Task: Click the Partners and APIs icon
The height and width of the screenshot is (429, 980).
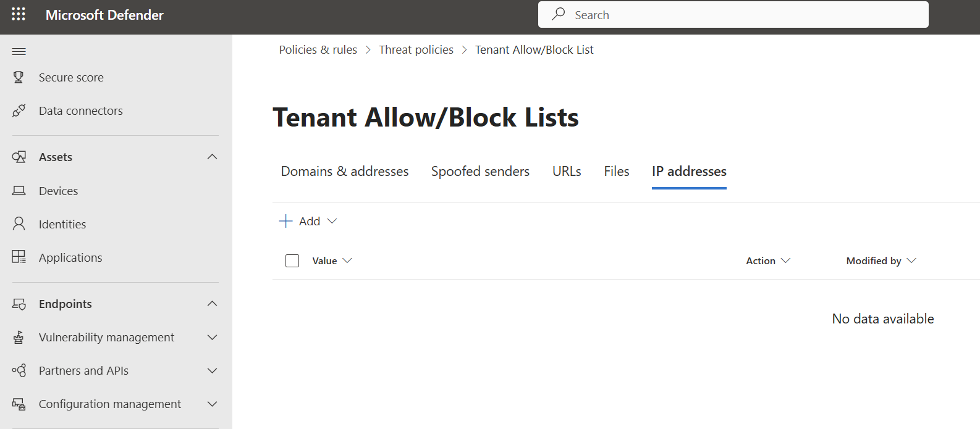Action: point(19,370)
